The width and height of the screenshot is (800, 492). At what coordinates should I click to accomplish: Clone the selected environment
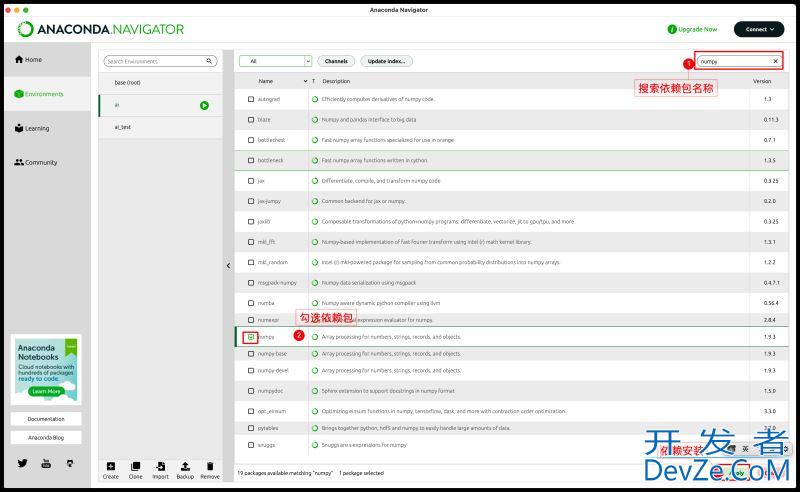point(135,471)
